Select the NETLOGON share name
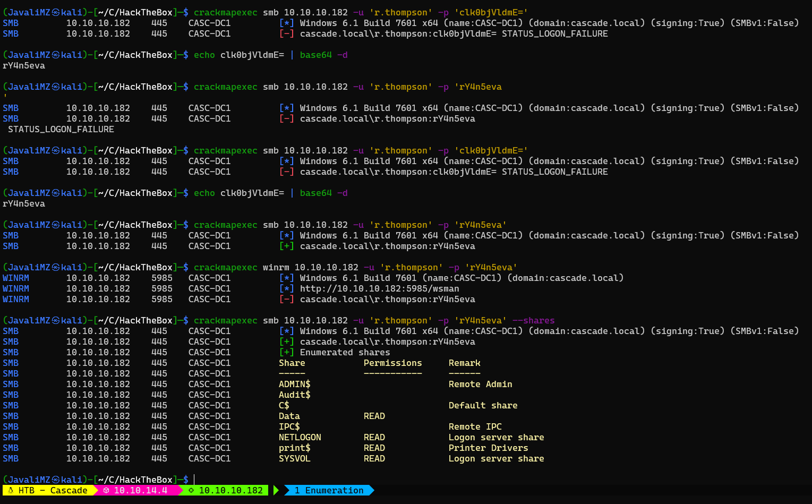Viewport: 812px width, 504px height. click(300, 437)
